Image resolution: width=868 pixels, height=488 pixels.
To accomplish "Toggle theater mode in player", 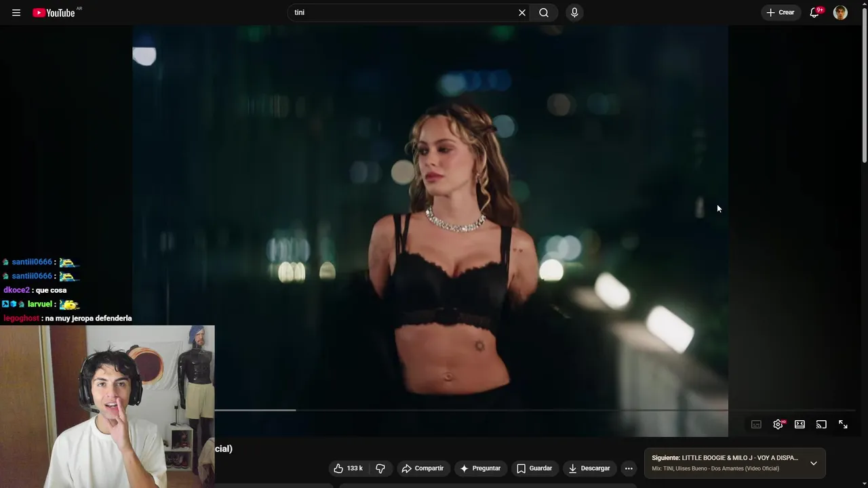I will (x=800, y=424).
